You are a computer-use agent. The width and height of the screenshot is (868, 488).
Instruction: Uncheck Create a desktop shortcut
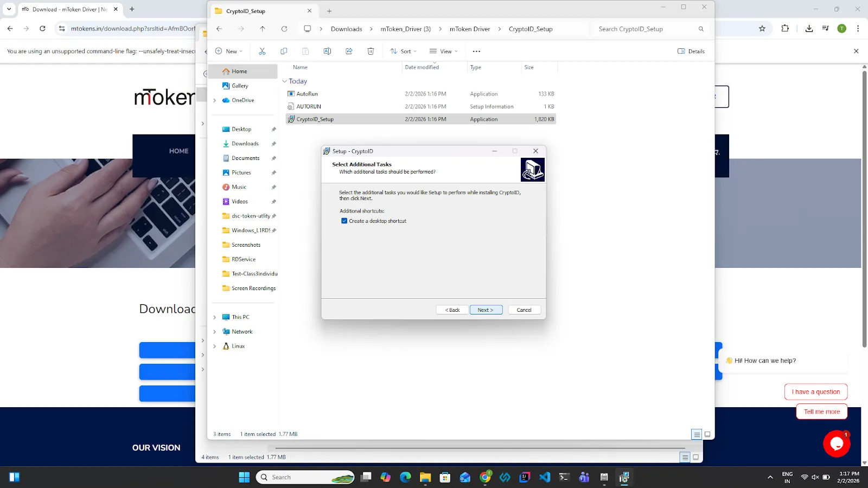click(344, 221)
